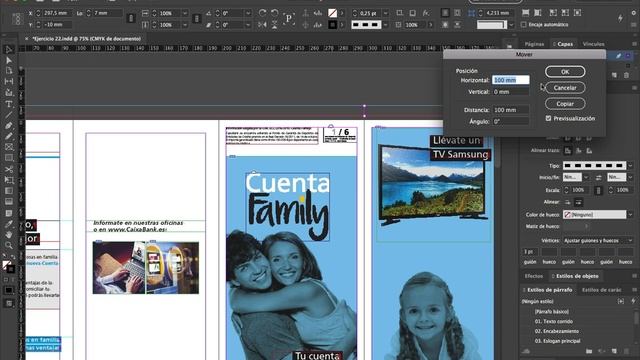Click the Ángulo field in Mover dialog
This screenshot has width=640, height=360.
coord(511,121)
